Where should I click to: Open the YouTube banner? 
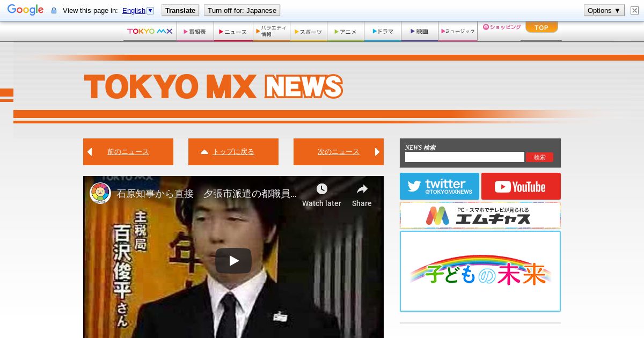tap(521, 186)
